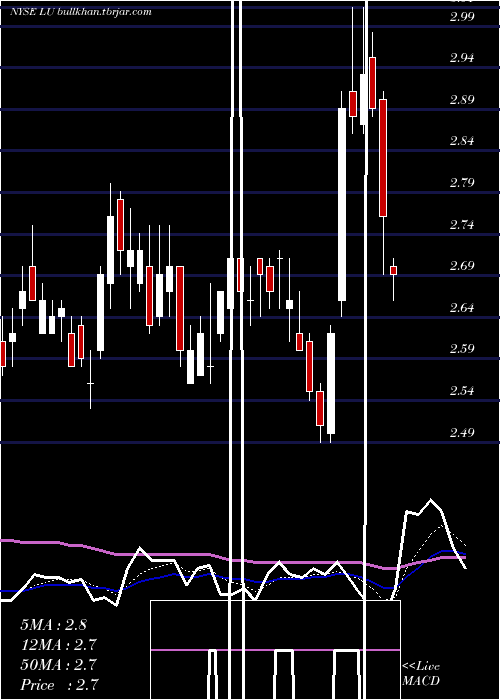Click the <<Live MACD label
This screenshot has width=500, height=700.
421,673
